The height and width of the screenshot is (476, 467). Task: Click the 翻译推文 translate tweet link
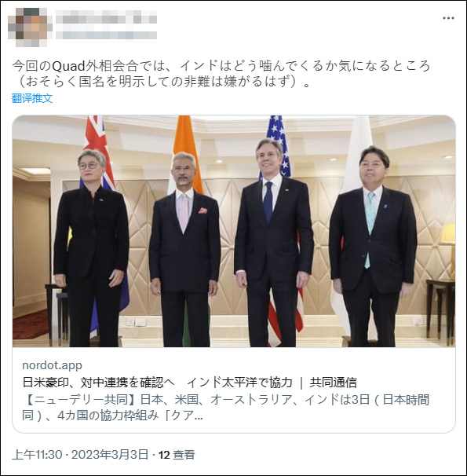pos(32,98)
